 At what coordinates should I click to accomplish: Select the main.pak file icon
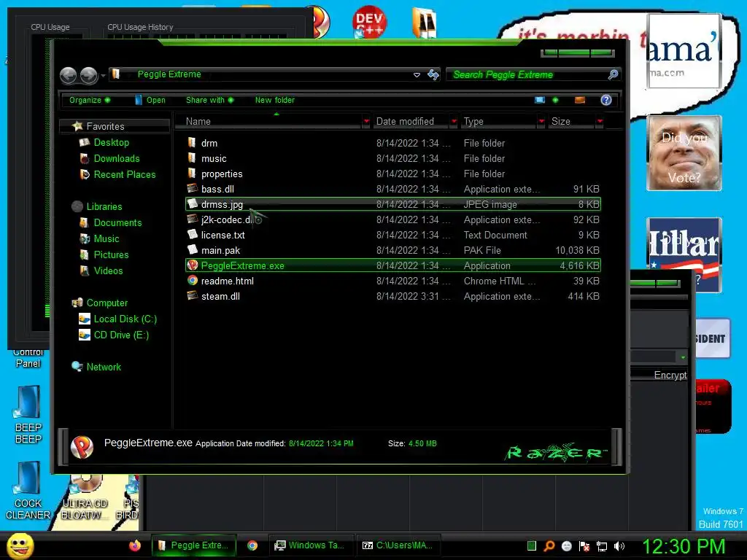click(192, 249)
